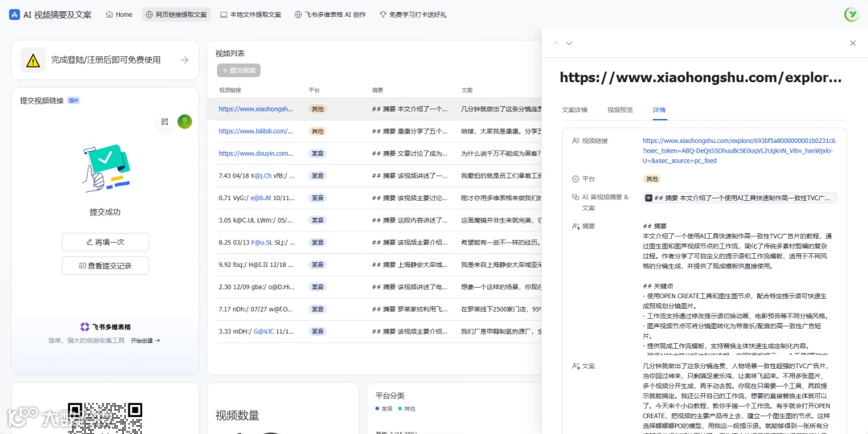Screen dimensions: 868x434
Task: Click the 再填一次 button
Action: (x=105, y=242)
